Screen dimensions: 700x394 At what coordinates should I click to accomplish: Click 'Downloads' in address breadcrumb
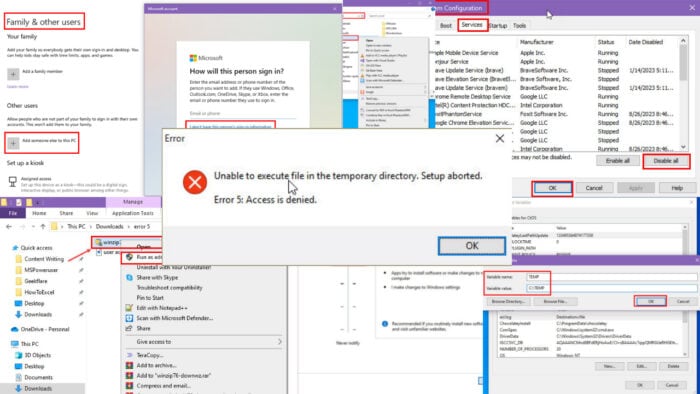pos(109,227)
